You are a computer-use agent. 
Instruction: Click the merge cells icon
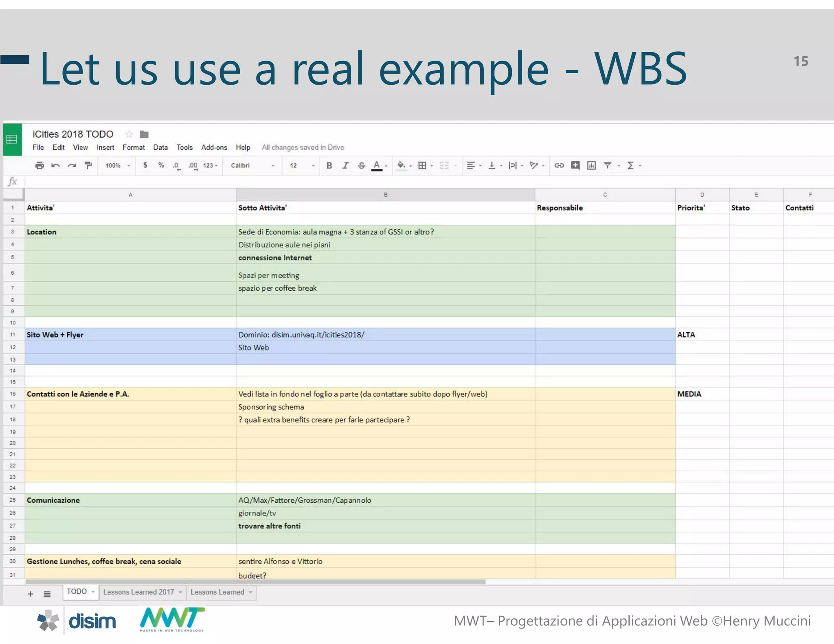tap(444, 165)
